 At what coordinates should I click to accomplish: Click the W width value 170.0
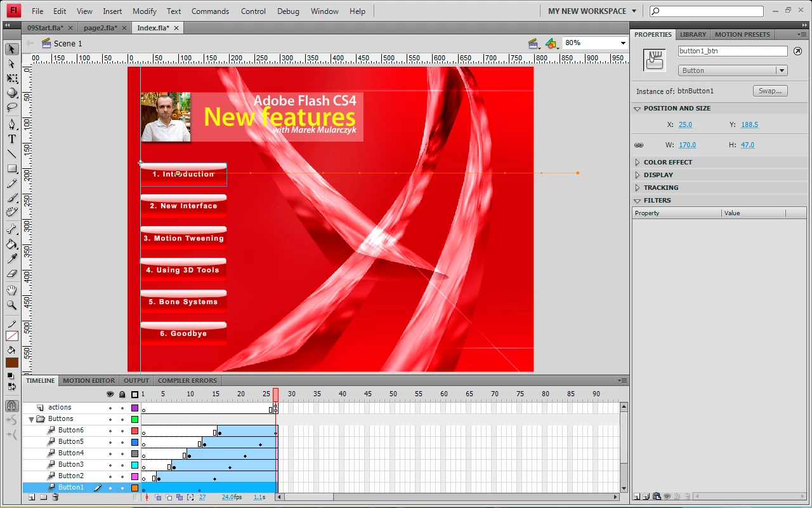(687, 145)
